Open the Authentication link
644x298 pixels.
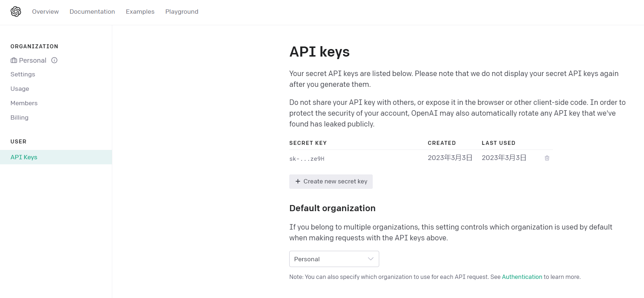click(522, 277)
